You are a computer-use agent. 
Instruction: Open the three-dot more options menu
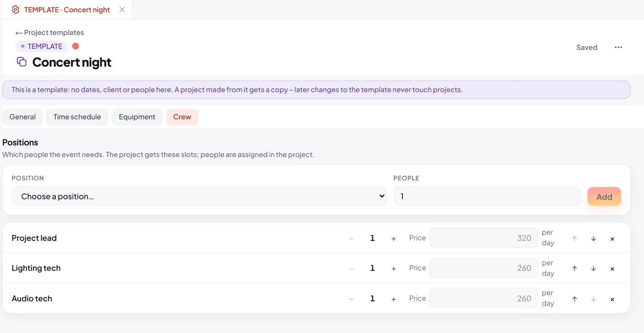pos(618,47)
